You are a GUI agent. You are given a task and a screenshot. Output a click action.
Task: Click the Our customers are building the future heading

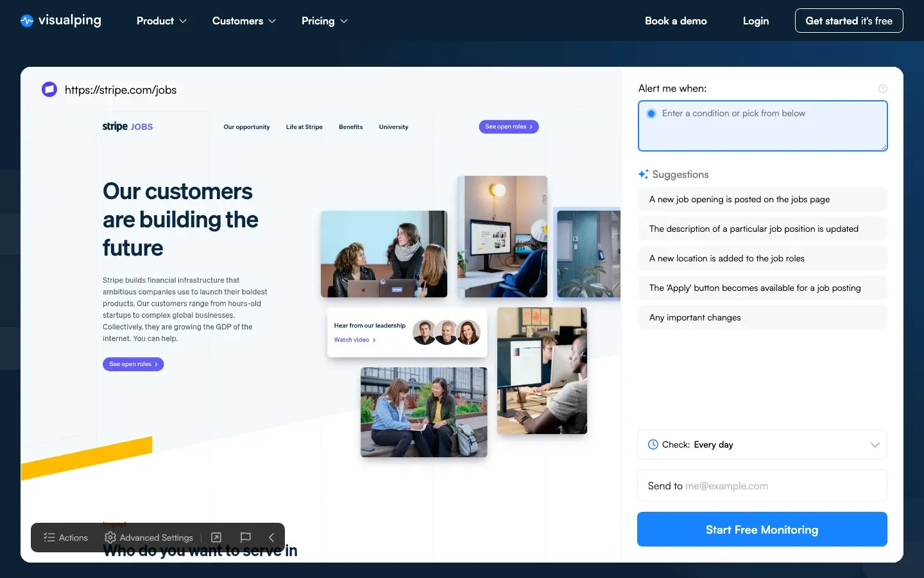tap(180, 220)
